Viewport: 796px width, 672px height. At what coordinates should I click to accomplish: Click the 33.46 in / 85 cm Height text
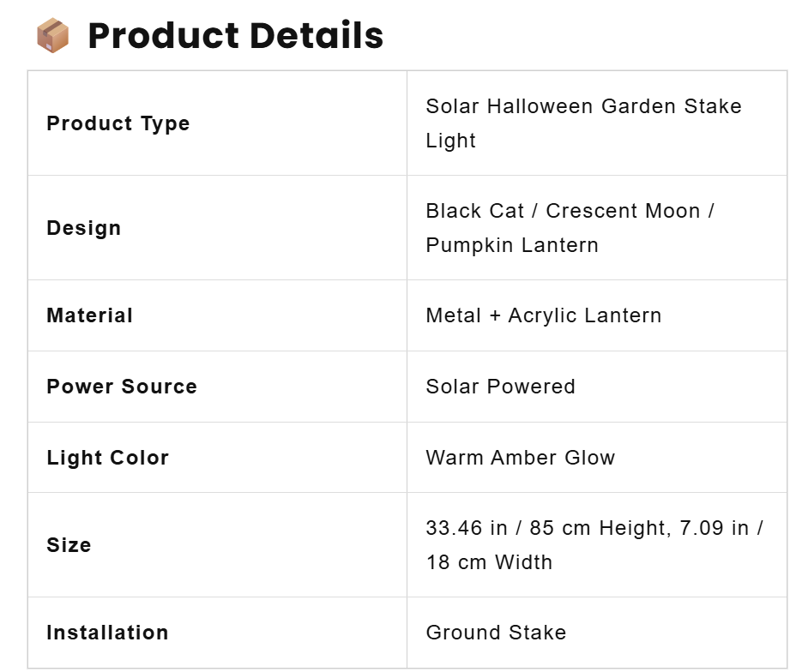coord(548,527)
